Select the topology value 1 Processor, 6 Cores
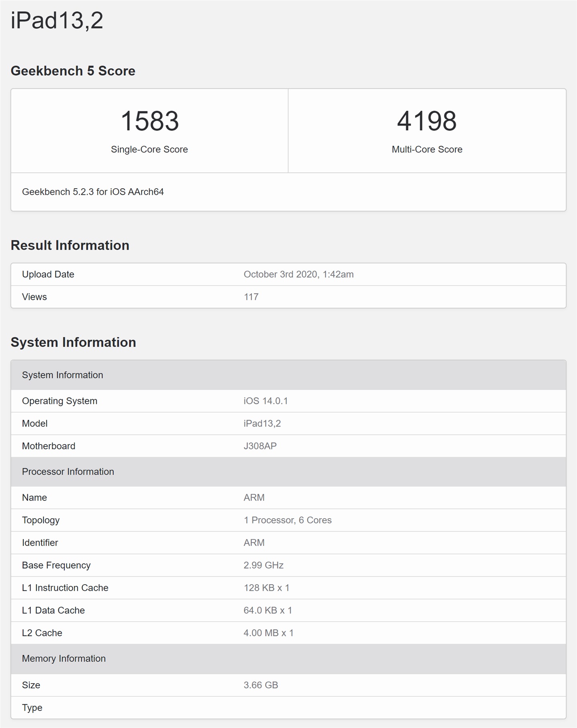Image resolution: width=577 pixels, height=728 pixels. point(288,520)
